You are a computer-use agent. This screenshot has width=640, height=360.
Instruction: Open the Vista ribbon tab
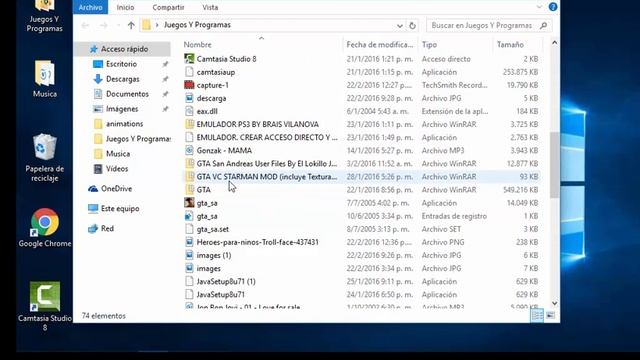click(210, 7)
